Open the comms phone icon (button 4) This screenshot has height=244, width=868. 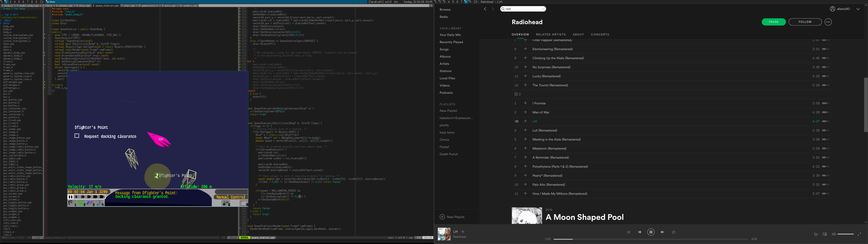[99, 203]
